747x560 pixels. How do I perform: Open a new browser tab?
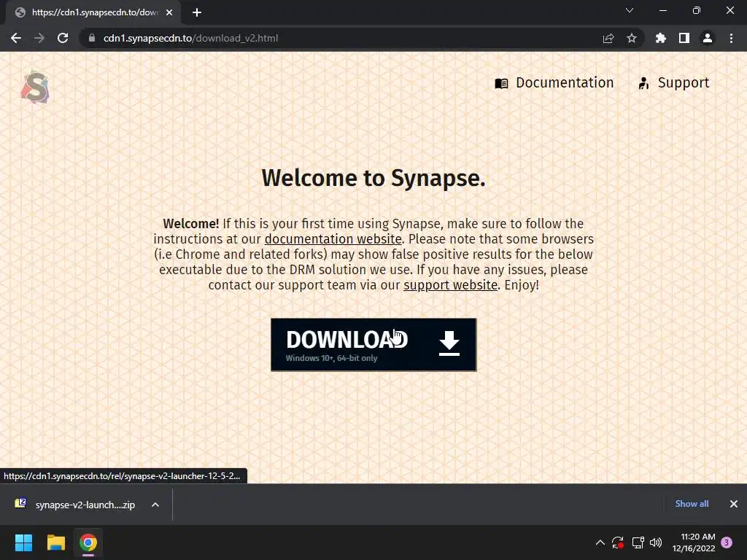pos(197,12)
